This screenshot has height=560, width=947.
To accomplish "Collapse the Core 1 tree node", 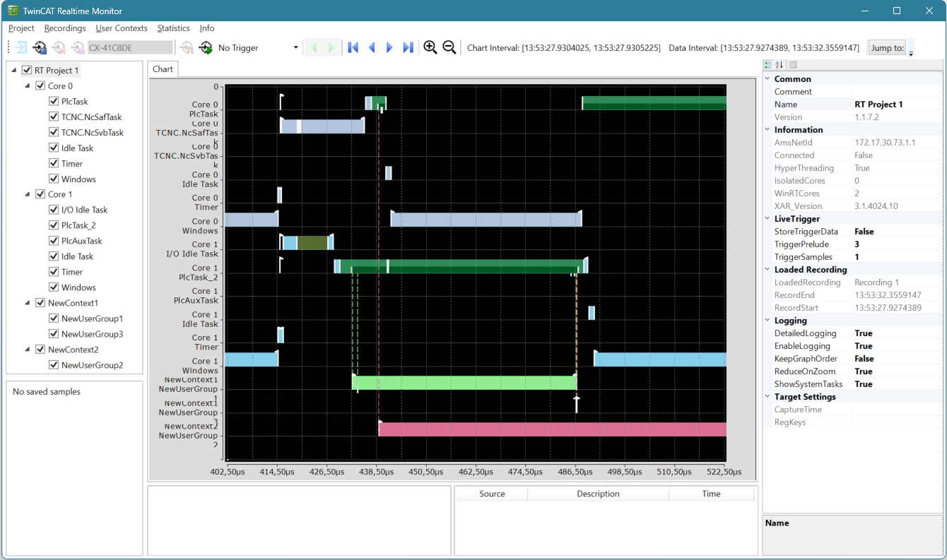I will click(28, 194).
